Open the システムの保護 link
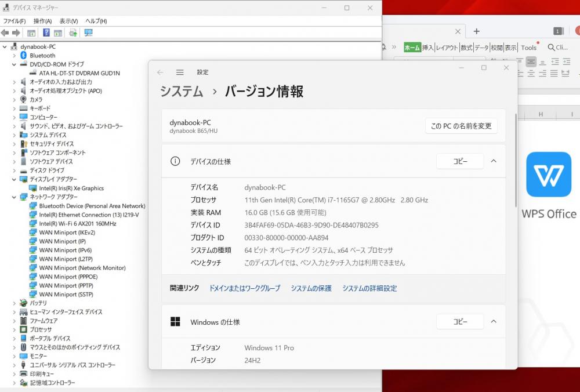The width and height of the screenshot is (580, 392). pos(311,288)
